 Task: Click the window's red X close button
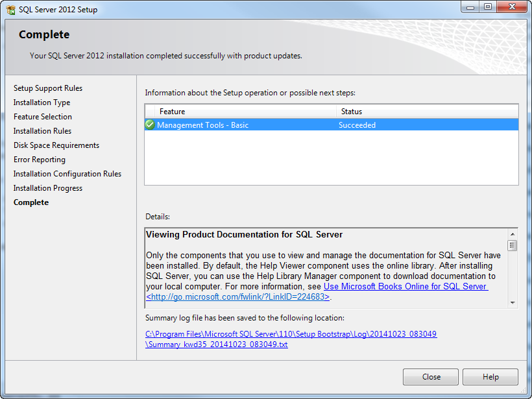[512, 6]
